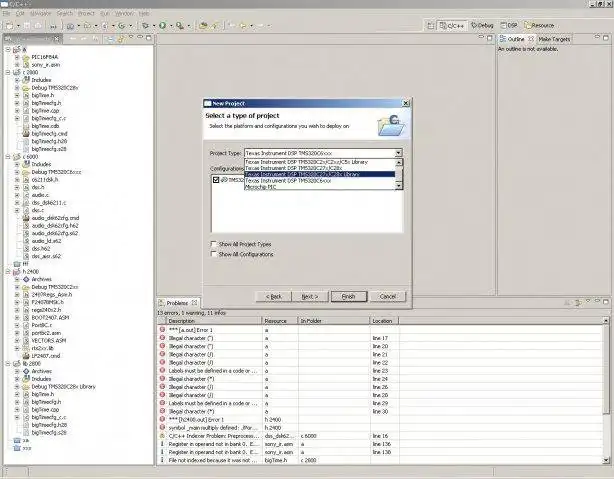Expand the PIC16F84A folder
Viewport: 614px width, 479px height.
pos(17,57)
